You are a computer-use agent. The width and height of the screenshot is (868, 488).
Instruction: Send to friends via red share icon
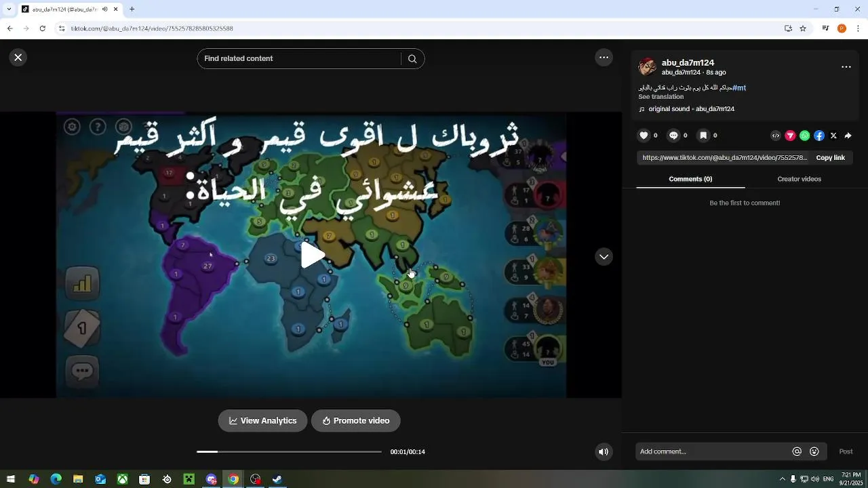[790, 136]
